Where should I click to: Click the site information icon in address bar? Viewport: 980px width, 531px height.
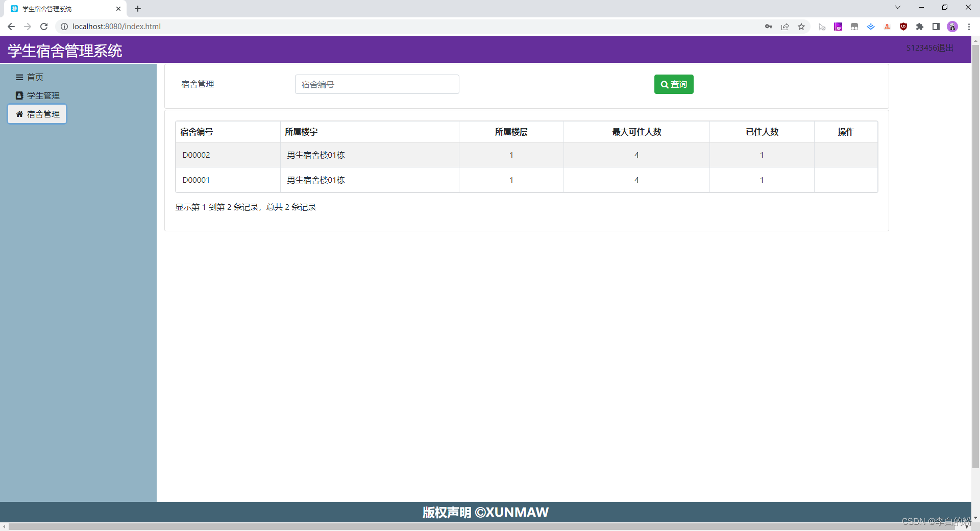click(x=64, y=27)
